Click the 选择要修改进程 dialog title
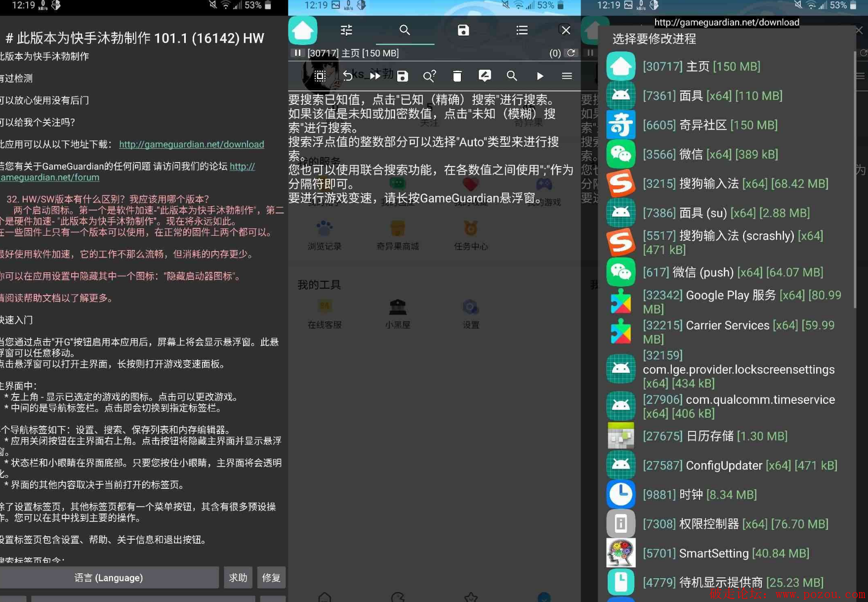The height and width of the screenshot is (602, 868). [654, 39]
